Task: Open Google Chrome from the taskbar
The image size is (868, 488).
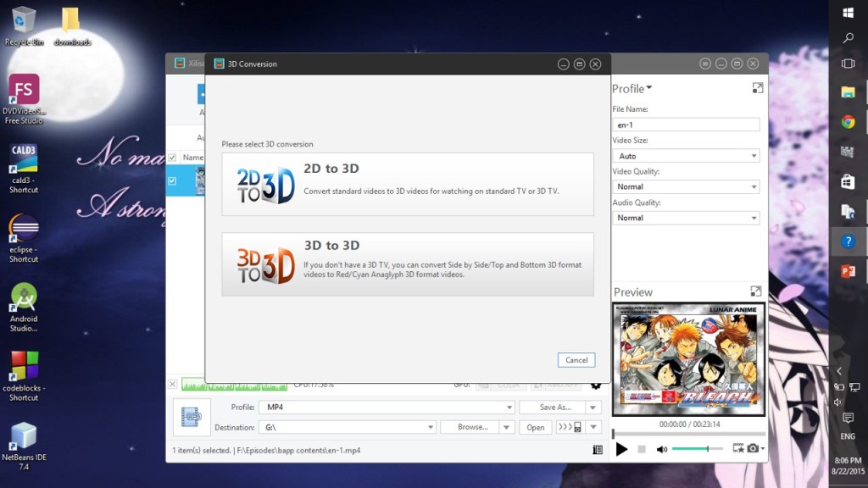Action: point(848,121)
